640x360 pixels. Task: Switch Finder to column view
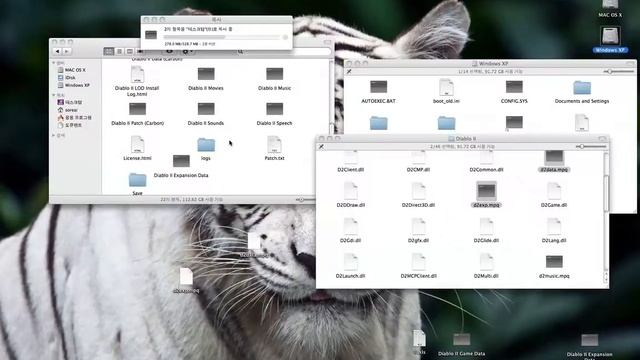point(129,51)
